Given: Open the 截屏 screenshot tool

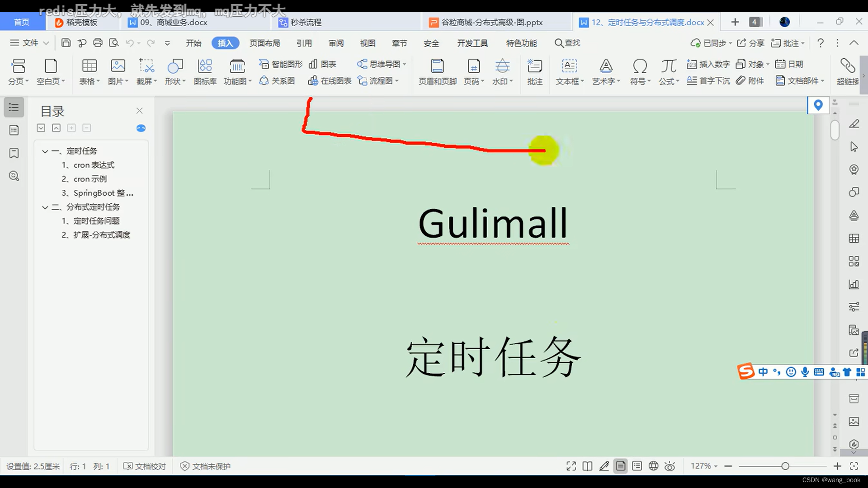Looking at the screenshot, I should [146, 72].
